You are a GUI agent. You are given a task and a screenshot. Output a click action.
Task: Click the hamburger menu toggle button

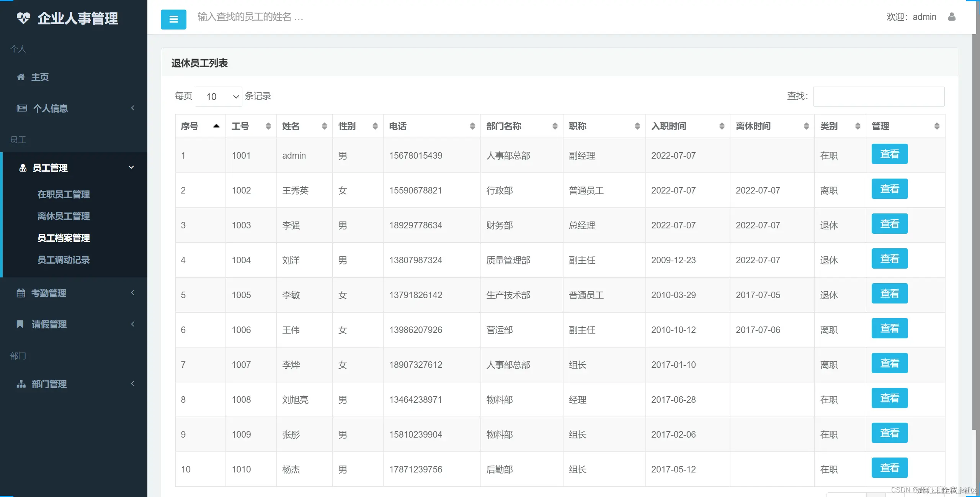173,19
